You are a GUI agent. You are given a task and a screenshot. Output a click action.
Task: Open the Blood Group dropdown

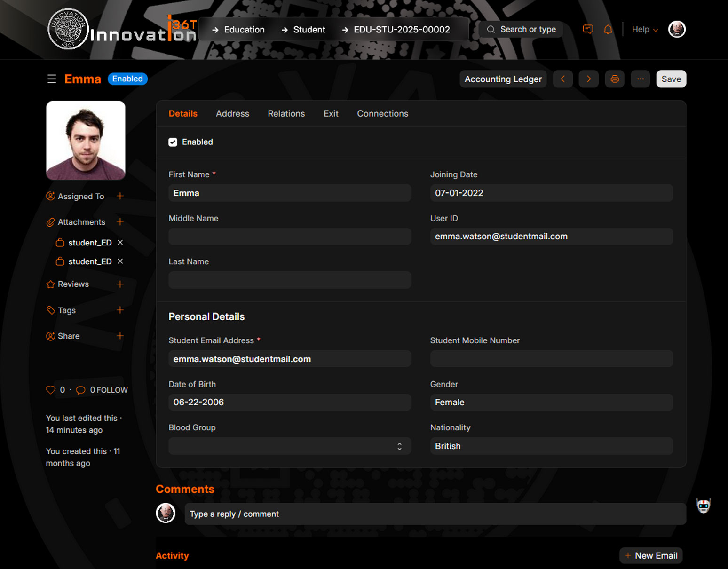click(290, 446)
